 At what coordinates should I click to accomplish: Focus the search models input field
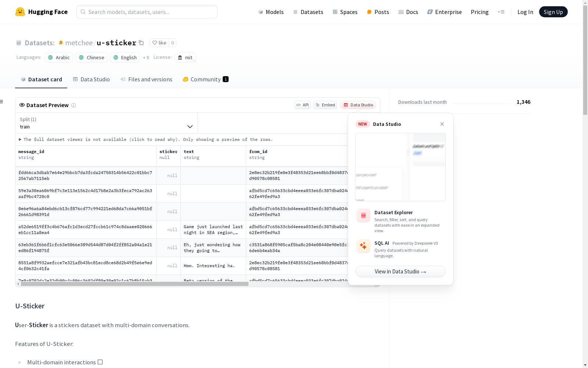pyautogui.click(x=147, y=12)
